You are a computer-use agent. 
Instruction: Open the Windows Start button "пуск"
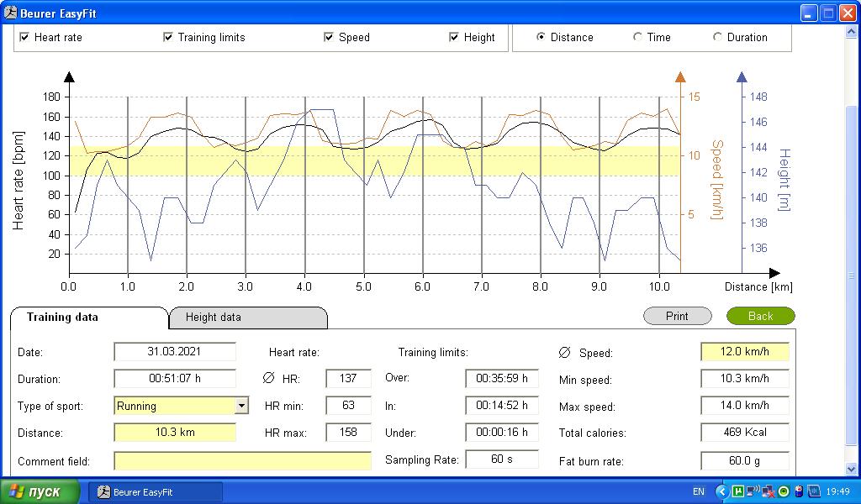point(40,491)
